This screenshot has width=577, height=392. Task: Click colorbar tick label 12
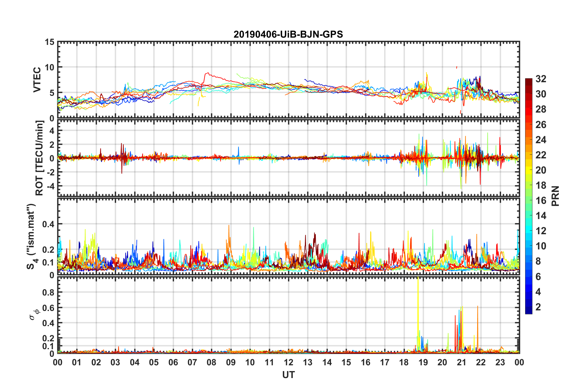point(541,231)
